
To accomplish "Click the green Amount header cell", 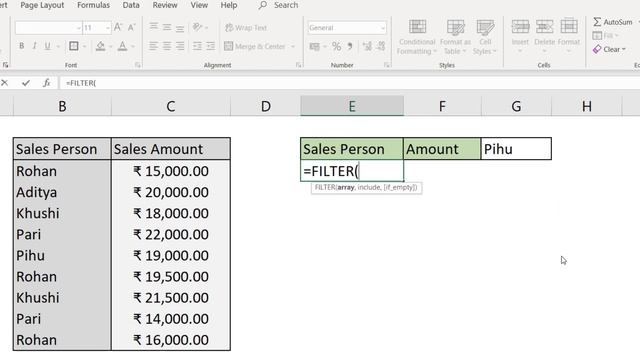I will pos(442,149).
